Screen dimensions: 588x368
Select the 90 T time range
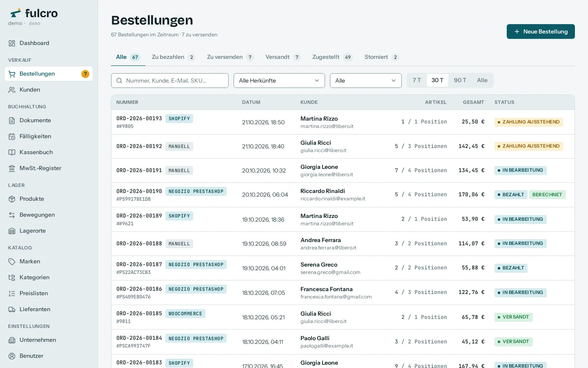tap(460, 80)
